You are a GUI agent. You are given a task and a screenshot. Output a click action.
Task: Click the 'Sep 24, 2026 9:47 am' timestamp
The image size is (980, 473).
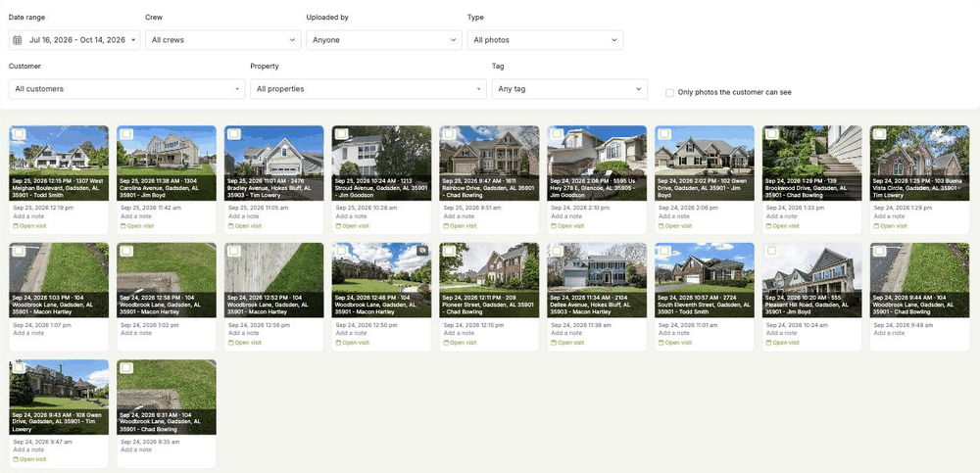42,442
